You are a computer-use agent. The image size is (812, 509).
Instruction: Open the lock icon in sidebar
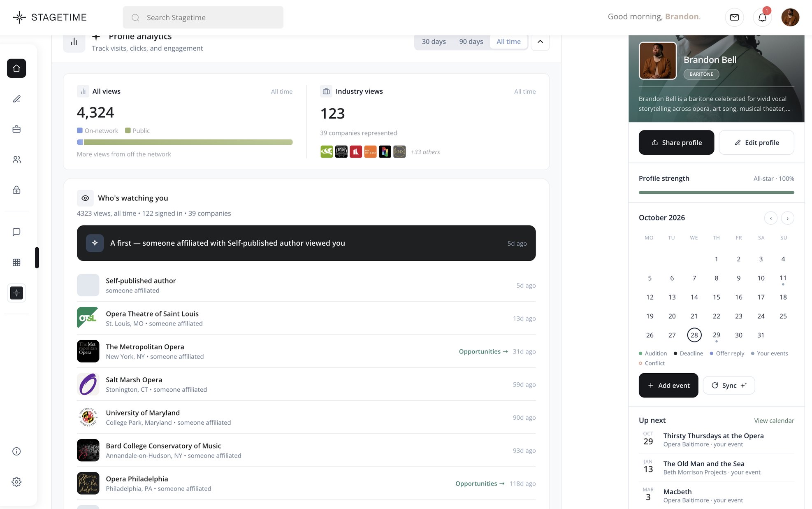click(16, 190)
